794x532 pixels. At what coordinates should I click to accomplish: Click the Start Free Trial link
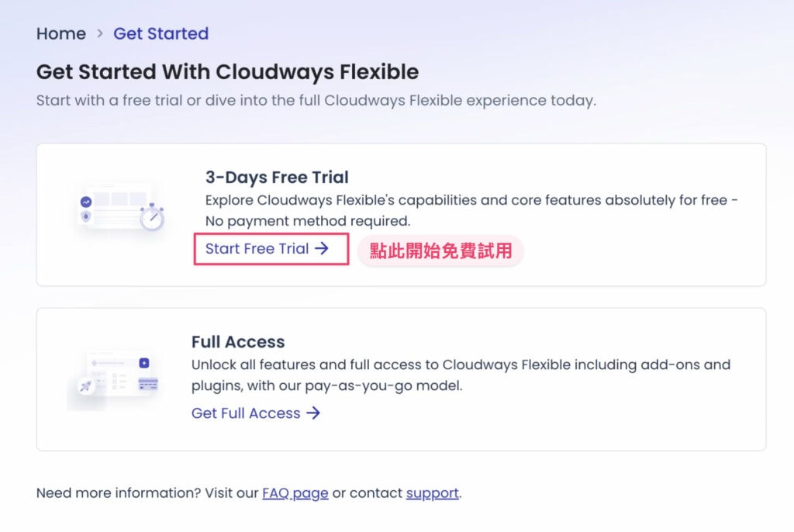coord(257,249)
